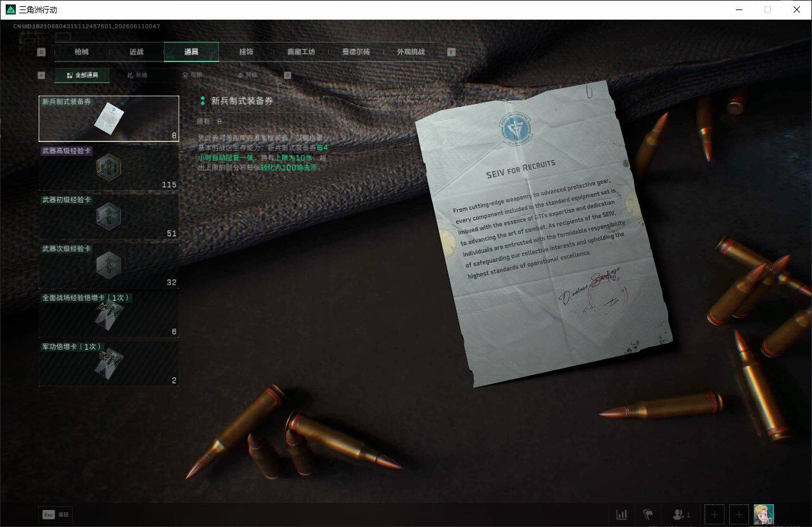Viewport: 812px width, 527px height.
Task: Click the Esc 返回 back button
Action: pyautogui.click(x=56, y=514)
